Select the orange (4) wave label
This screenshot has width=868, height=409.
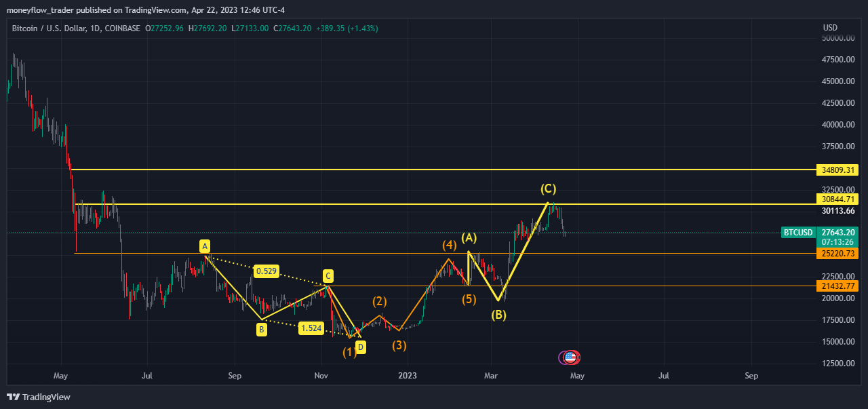click(449, 244)
